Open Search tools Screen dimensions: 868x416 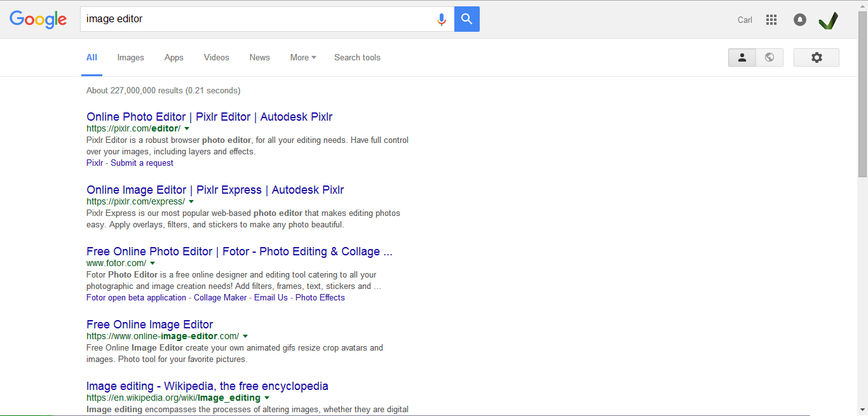(x=357, y=57)
